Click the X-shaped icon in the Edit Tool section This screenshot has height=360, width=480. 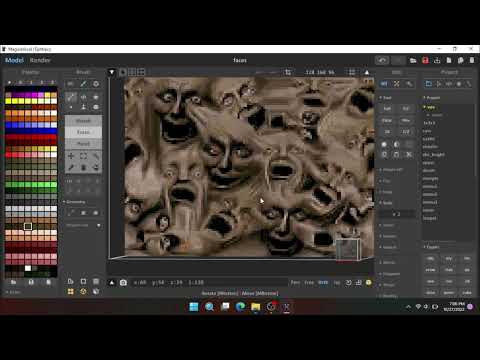pos(409,154)
